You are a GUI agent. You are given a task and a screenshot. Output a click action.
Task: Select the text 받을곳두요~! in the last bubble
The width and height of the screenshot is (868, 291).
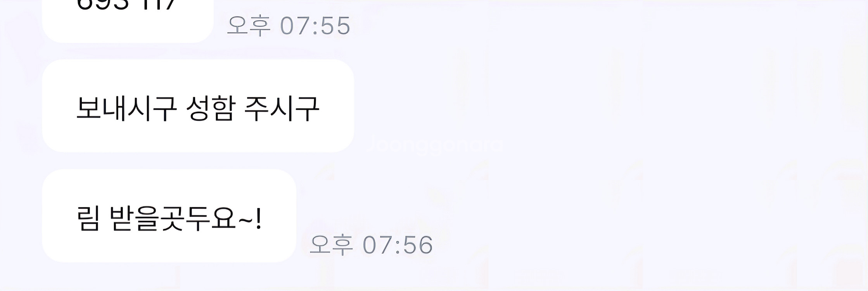(185, 218)
